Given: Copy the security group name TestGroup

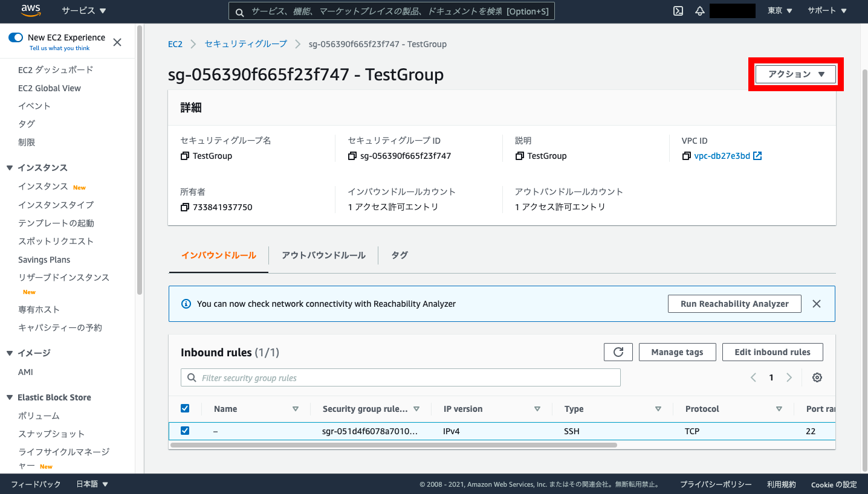Looking at the screenshot, I should [x=185, y=156].
